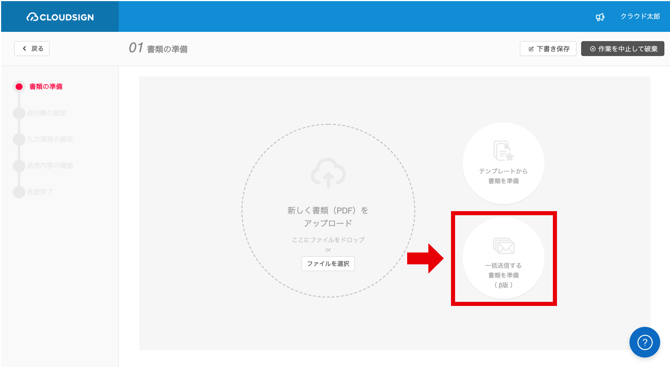The image size is (670, 368).
Task: Click the CloudSign logo
Action: [60, 17]
